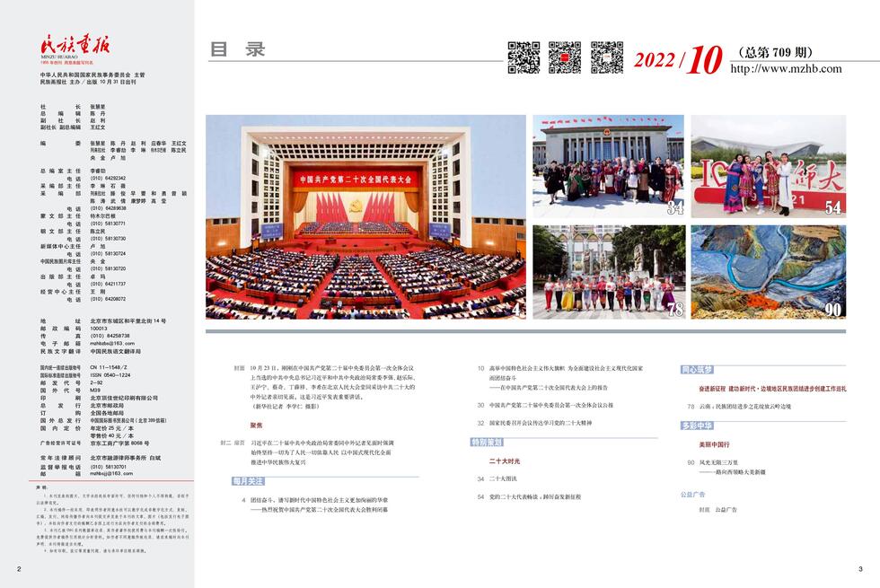Click the 封底 公益广告 entry

point(717,510)
